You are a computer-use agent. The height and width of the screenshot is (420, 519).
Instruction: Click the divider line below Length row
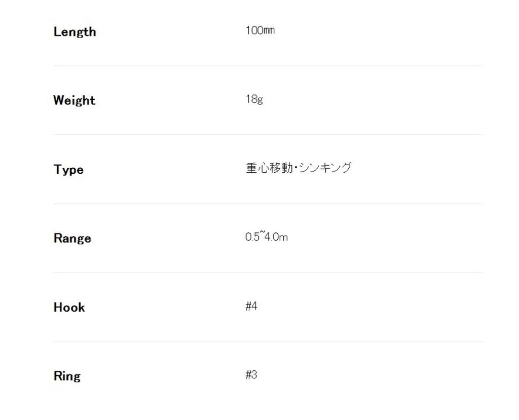point(268,66)
